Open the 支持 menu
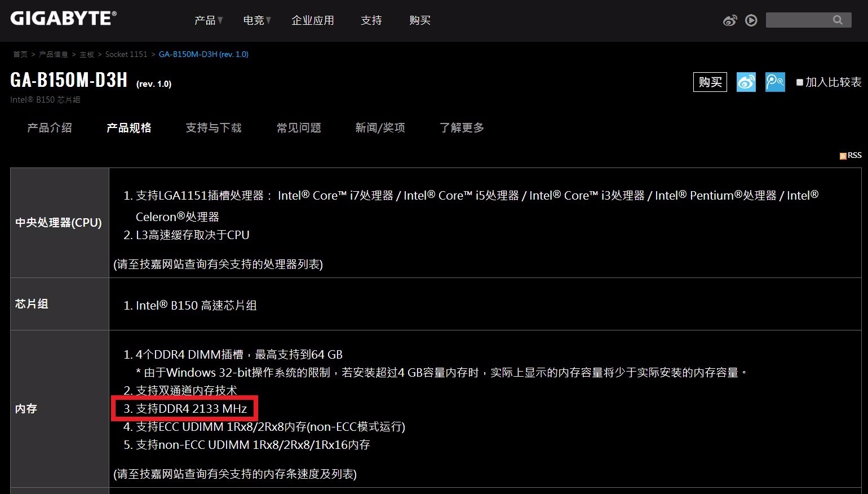 [371, 20]
